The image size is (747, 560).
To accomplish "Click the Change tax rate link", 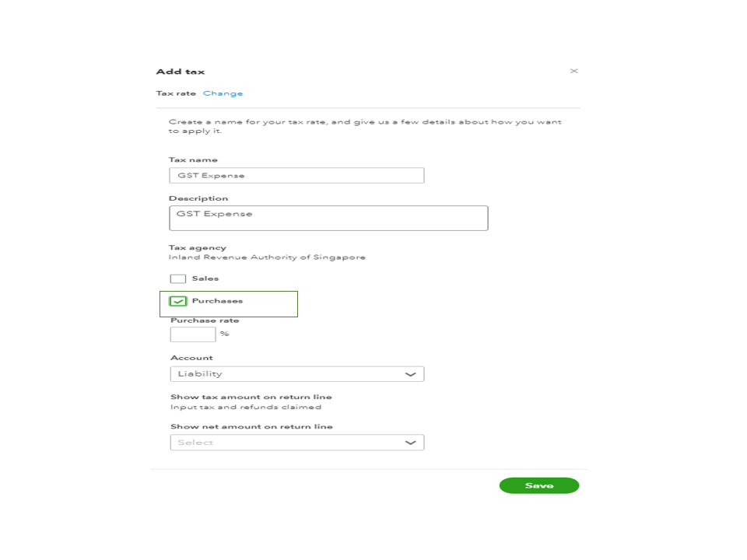I will 223,93.
